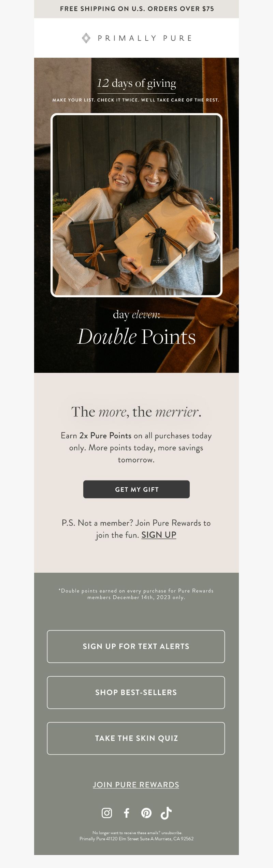This screenshot has width=273, height=868.
Task: Open the TikTok social icon
Action: click(166, 813)
